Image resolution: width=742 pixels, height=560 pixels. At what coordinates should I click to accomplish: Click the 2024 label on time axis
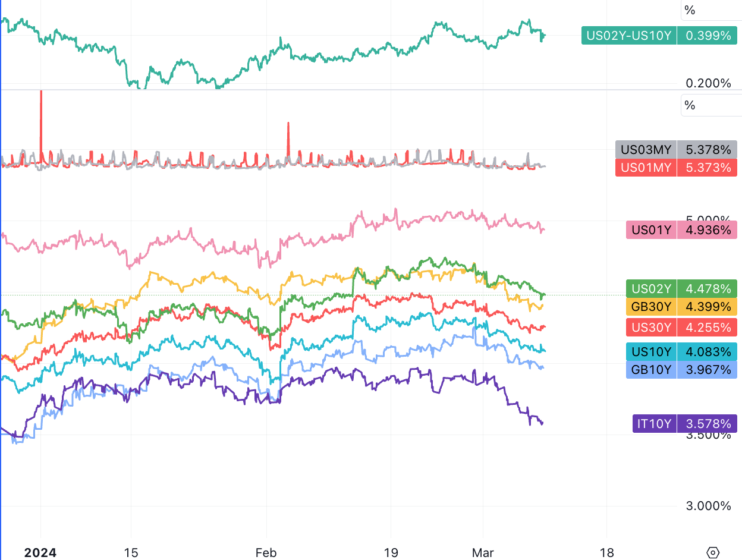tap(40, 553)
